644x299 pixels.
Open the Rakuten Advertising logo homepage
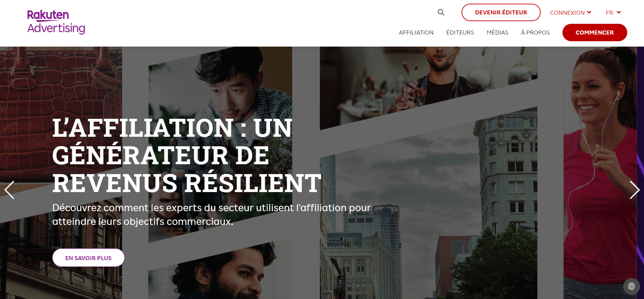56,22
